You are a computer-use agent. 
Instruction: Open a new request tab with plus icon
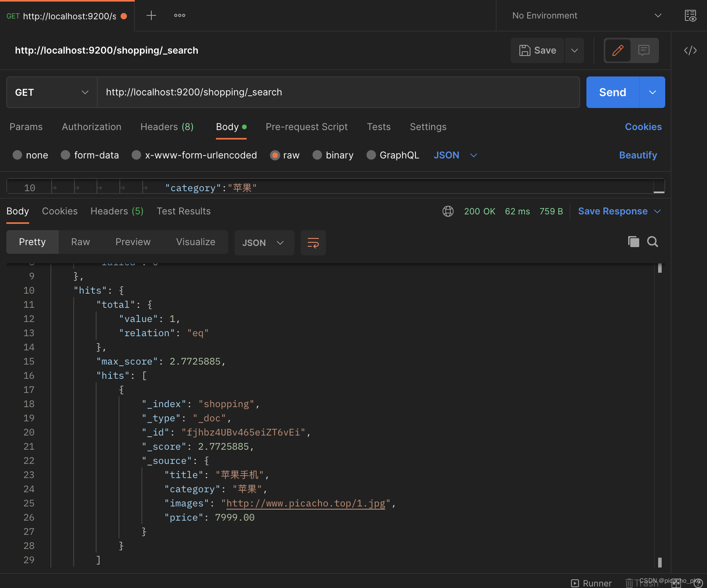[x=151, y=16]
